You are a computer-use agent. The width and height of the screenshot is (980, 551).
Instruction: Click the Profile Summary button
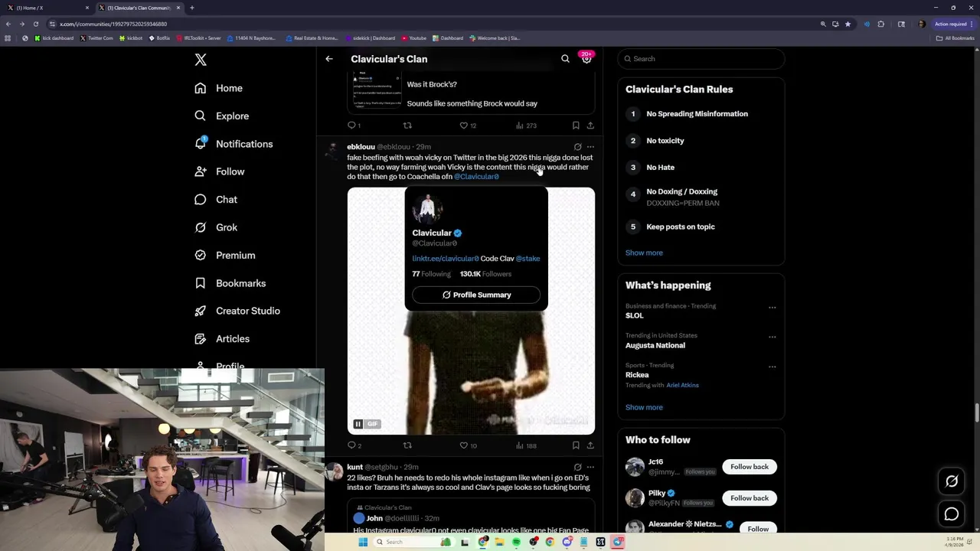point(476,295)
